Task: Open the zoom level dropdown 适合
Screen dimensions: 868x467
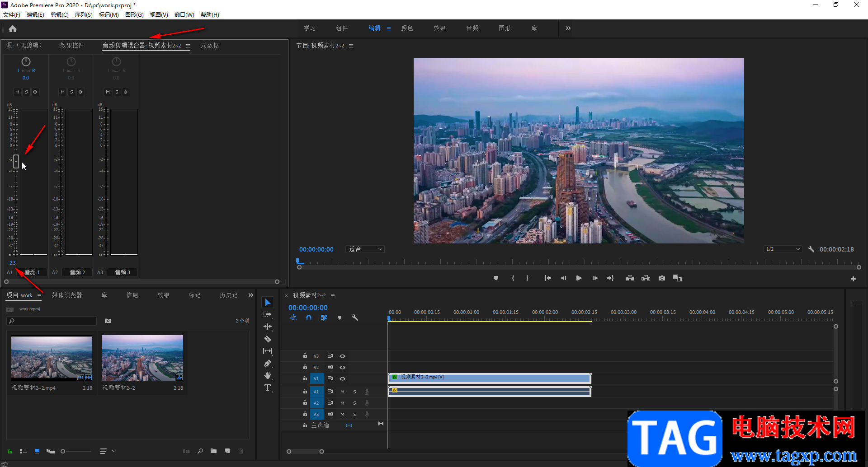Action: click(365, 249)
